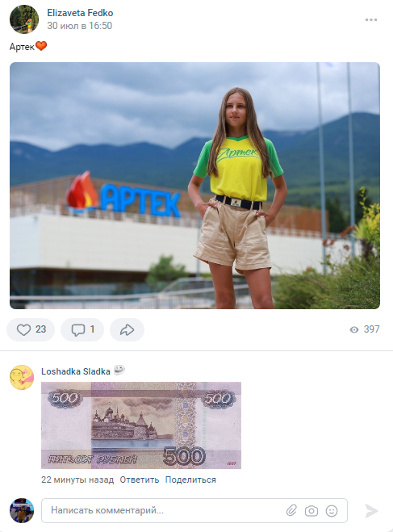Image resolution: width=393 pixels, height=532 pixels.
Task: Attach a file with the paperclip icon
Action: pos(291,510)
